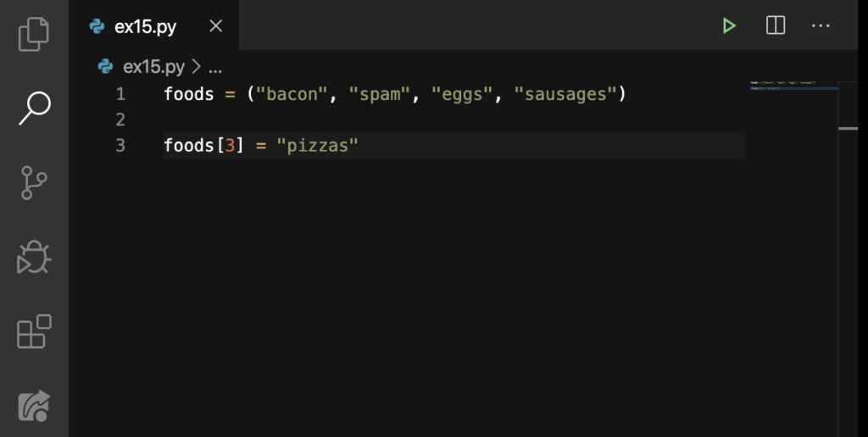
Task: Click line number 1 in the gutter
Action: click(x=120, y=94)
